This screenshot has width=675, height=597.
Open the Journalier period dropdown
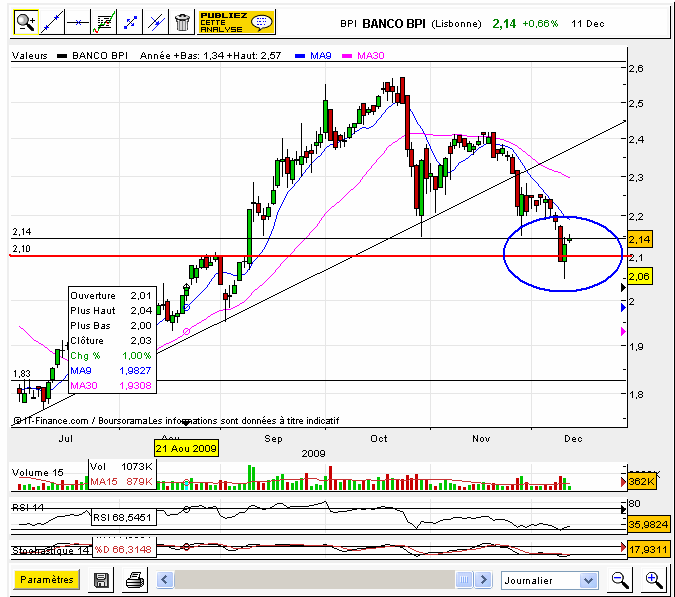tap(550, 581)
